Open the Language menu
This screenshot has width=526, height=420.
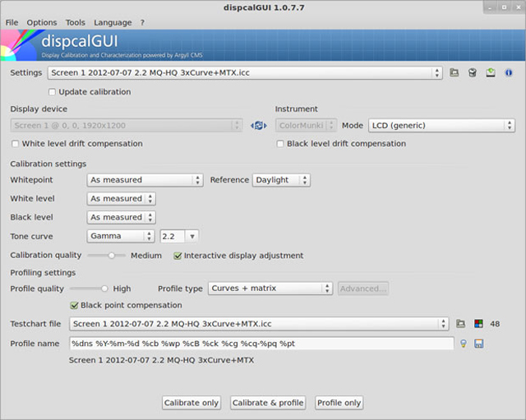pos(113,22)
